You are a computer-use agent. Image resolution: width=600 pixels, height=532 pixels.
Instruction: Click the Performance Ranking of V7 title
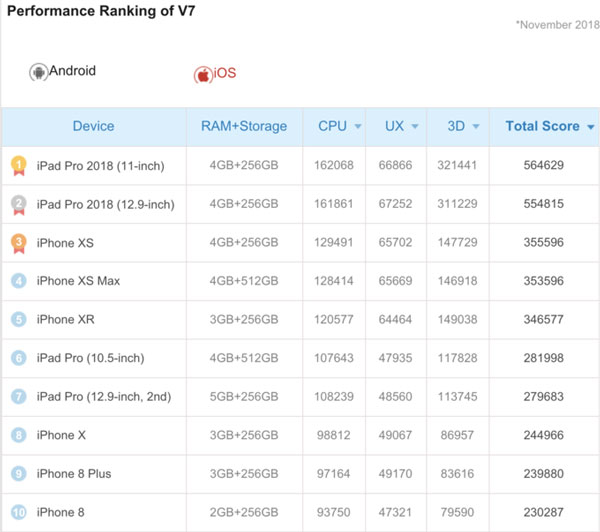tap(101, 11)
